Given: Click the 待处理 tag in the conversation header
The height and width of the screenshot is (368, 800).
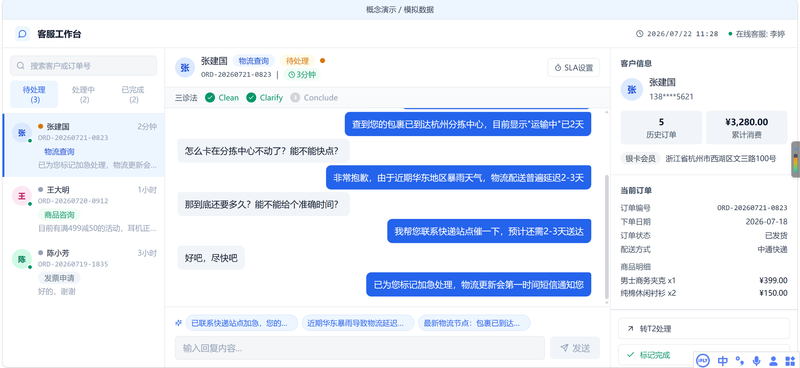Looking at the screenshot, I should click(x=297, y=61).
